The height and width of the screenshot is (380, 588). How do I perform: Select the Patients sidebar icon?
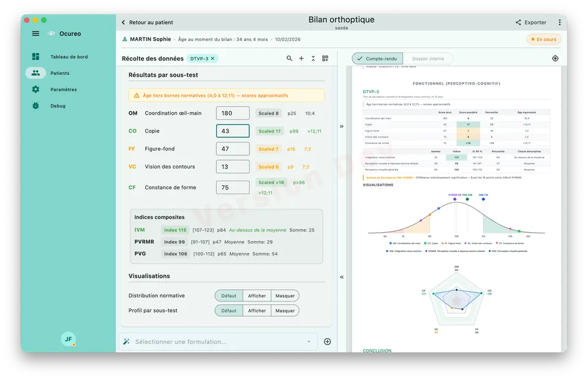pyautogui.click(x=36, y=73)
